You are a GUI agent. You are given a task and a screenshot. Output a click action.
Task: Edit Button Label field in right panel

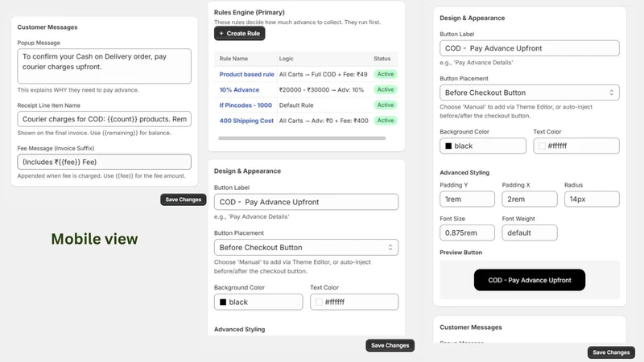click(x=530, y=48)
